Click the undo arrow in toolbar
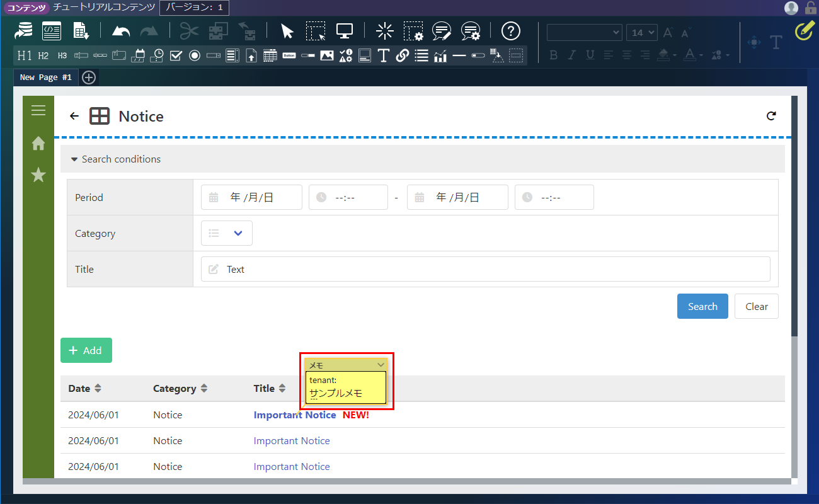819x504 pixels. [x=121, y=31]
